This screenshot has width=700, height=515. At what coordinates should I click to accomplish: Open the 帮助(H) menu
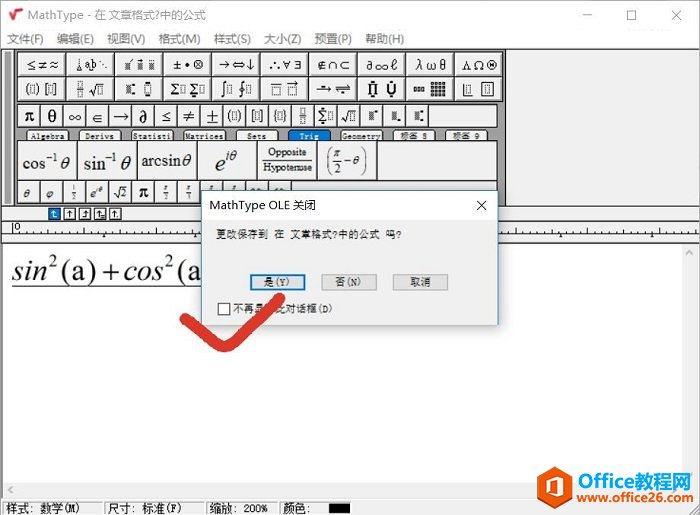384,39
